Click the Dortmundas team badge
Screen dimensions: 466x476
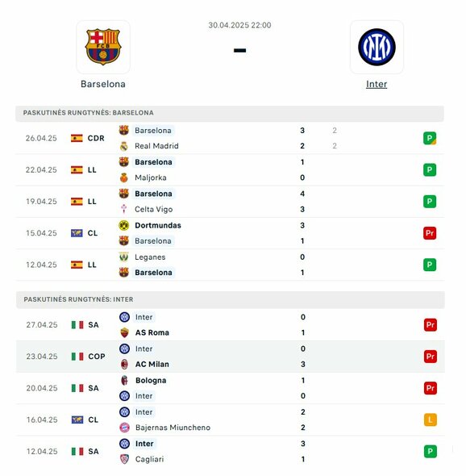[124, 225]
